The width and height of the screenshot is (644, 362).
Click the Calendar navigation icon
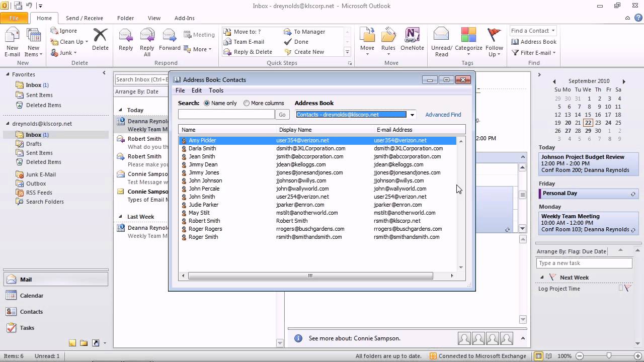[11, 296]
